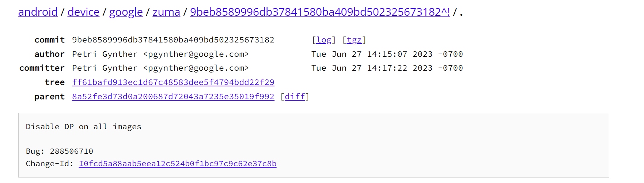The image size is (644, 183).
Task: Navigate to the device breadcrumb link
Action: click(x=83, y=12)
